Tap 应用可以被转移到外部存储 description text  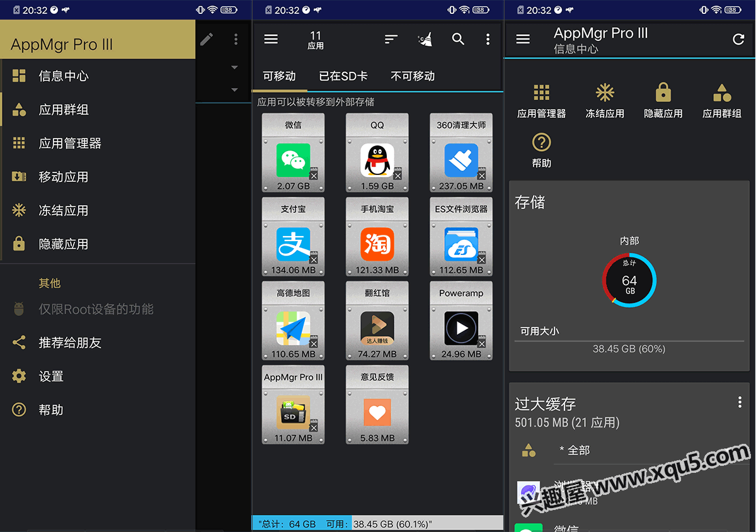(x=316, y=101)
